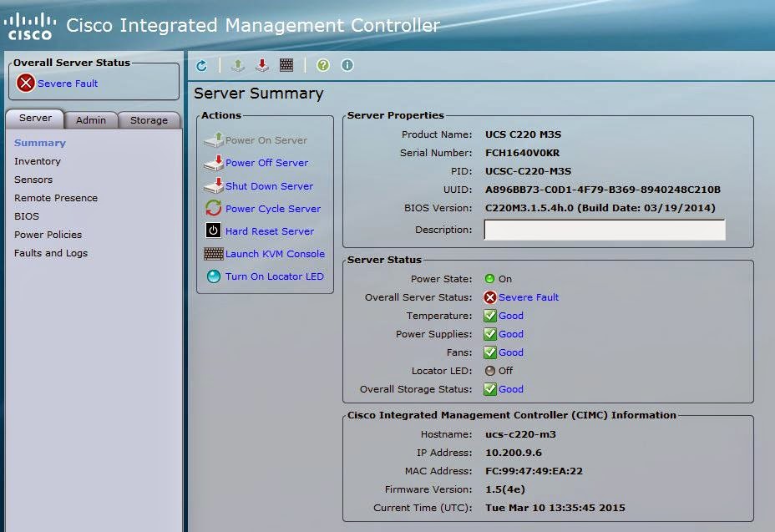Screen dimensions: 775x532
Task: Click the Power Off toolbar icon
Action: coord(262,65)
